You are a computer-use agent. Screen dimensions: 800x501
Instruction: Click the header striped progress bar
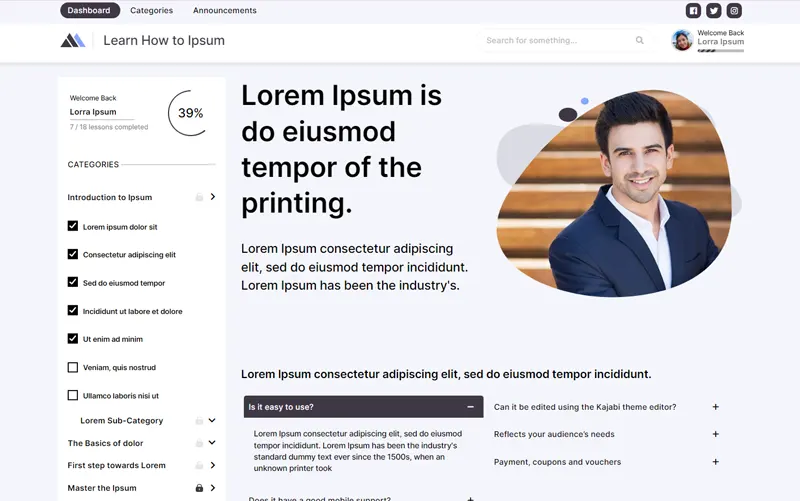(x=720, y=51)
